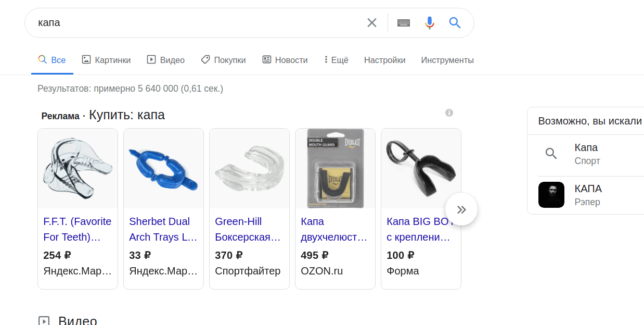Click into the search input field
644x325 pixels.
[198, 23]
